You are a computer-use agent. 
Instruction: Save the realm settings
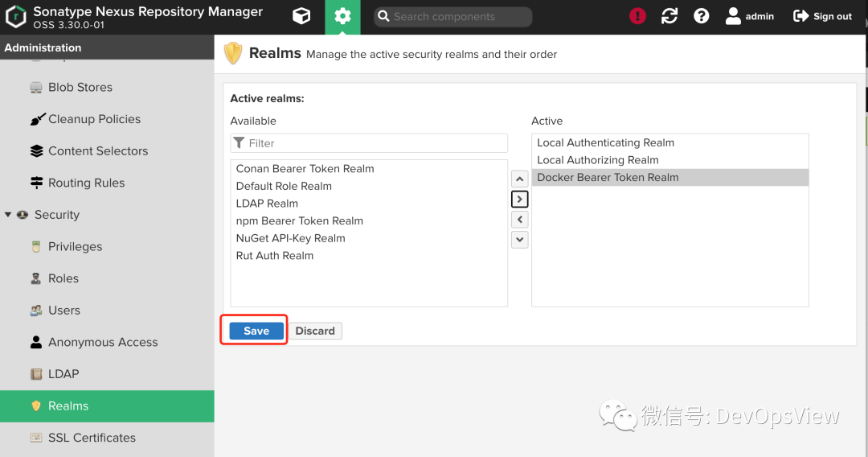[x=256, y=331]
